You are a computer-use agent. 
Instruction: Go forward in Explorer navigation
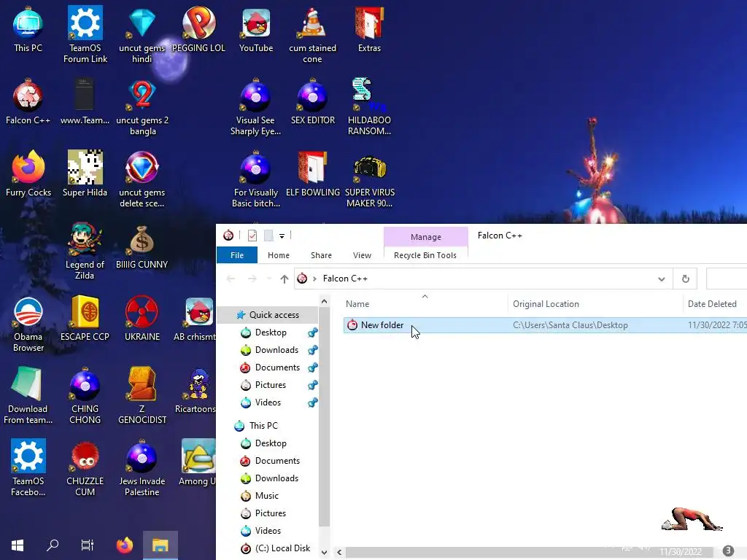click(x=252, y=279)
